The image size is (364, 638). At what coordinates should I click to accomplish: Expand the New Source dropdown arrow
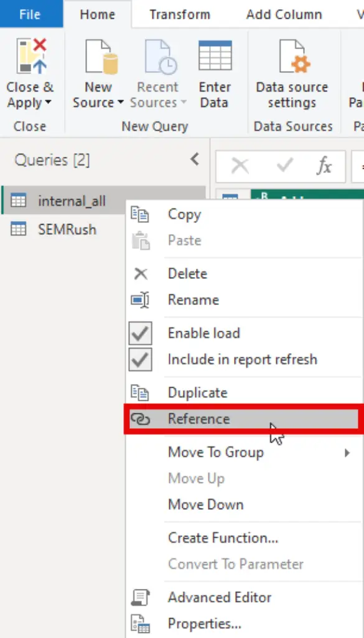click(x=120, y=102)
